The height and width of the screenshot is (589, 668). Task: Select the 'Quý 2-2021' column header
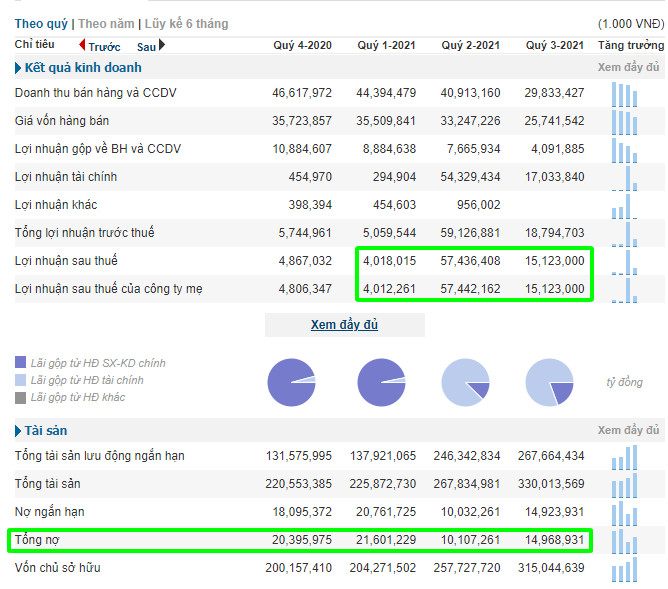(470, 45)
